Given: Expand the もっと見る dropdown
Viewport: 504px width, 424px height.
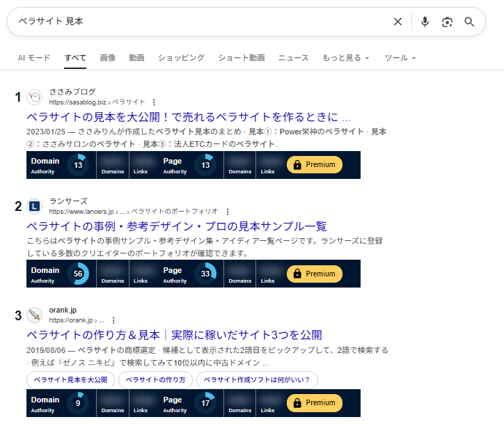Looking at the screenshot, I should tap(345, 58).
